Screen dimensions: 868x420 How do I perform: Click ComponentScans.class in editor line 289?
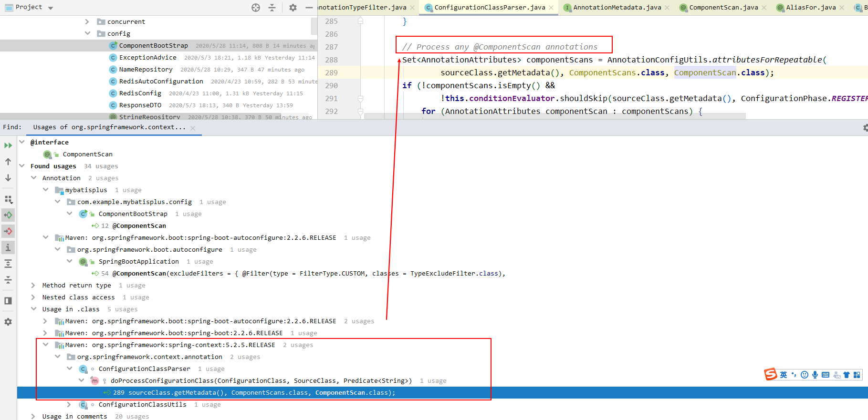(x=617, y=72)
